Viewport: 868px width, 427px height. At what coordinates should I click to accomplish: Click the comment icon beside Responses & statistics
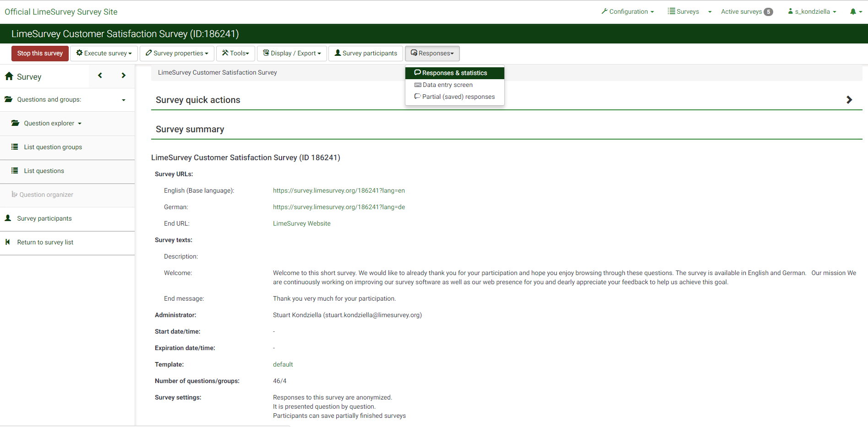click(418, 72)
